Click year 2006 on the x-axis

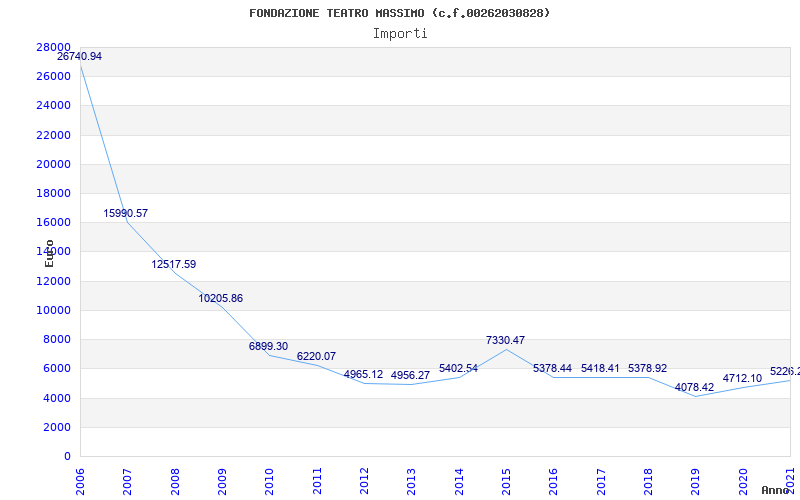[80, 481]
